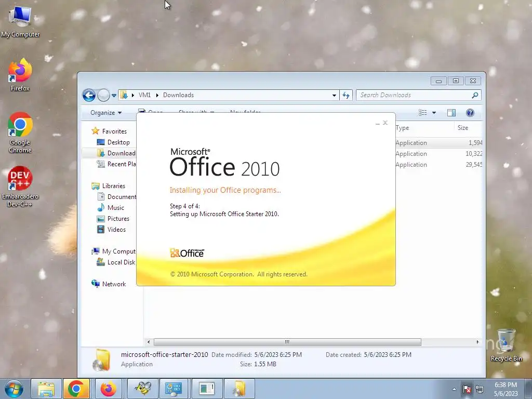Click the Windows Start orb

[x=14, y=389]
